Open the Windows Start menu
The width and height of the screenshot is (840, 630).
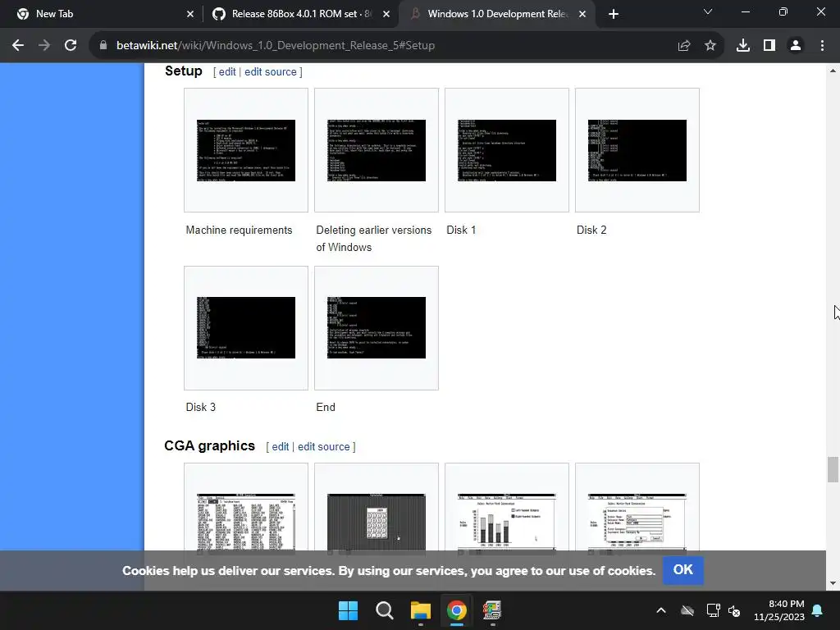348,610
